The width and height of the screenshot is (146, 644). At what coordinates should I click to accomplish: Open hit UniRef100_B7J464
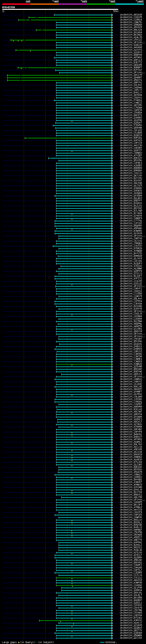click(x=131, y=213)
